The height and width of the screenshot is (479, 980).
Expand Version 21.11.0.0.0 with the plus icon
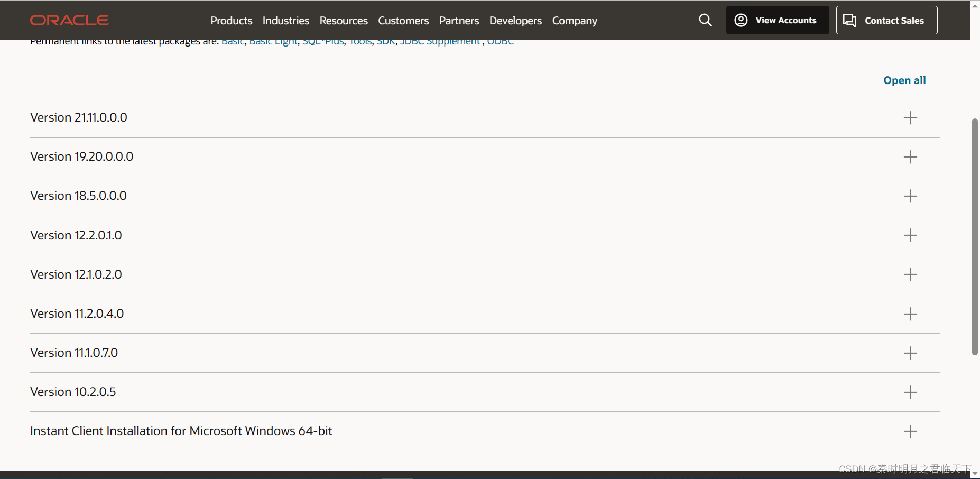pos(910,117)
